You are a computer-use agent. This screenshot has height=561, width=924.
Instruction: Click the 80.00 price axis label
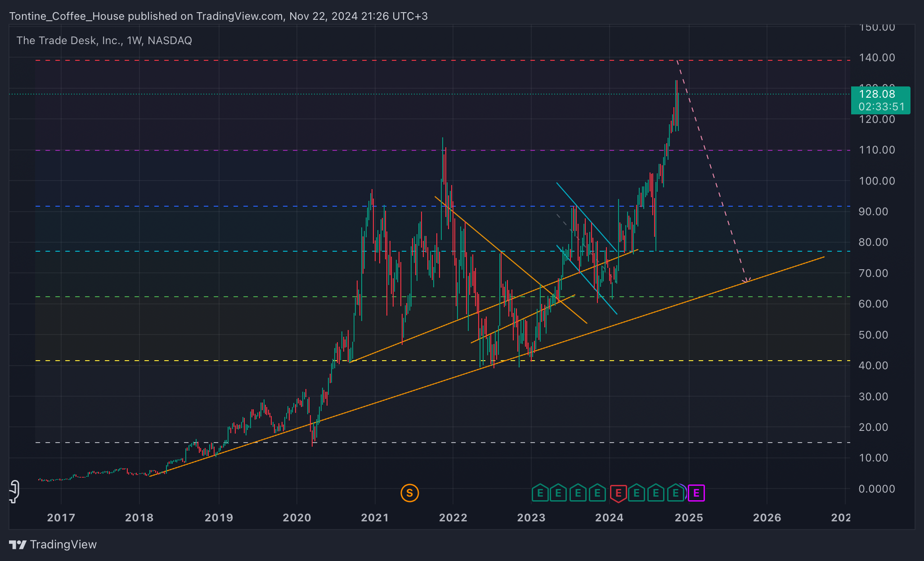873,242
